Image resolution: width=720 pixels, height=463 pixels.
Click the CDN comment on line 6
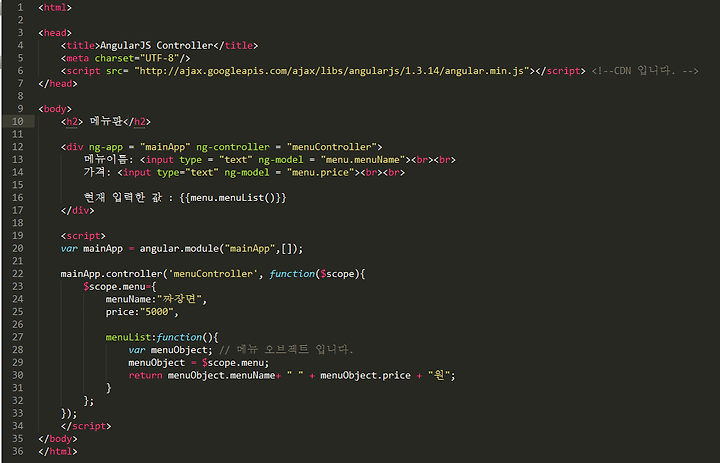(645, 71)
